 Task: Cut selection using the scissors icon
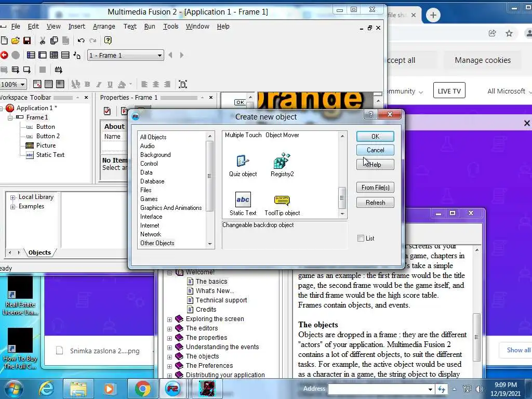(43, 41)
